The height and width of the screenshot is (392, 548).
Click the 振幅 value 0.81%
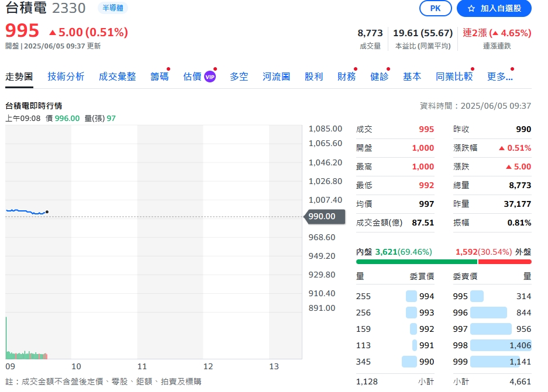(519, 223)
